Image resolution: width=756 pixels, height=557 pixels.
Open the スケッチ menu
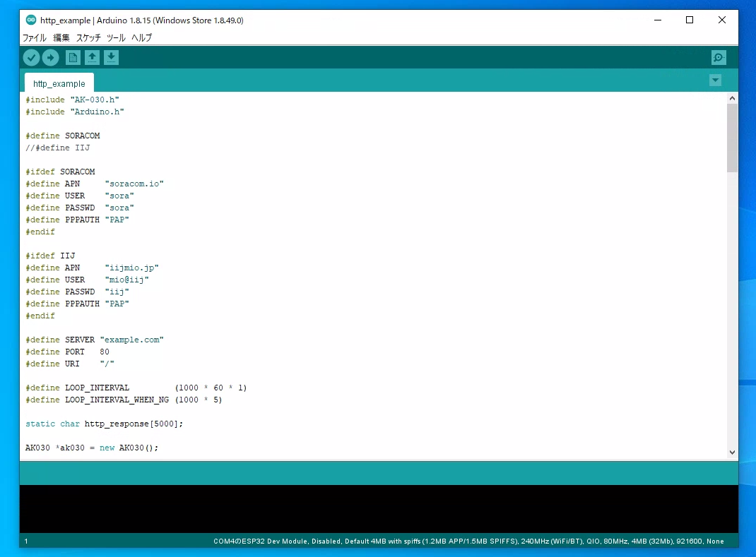[x=89, y=37]
